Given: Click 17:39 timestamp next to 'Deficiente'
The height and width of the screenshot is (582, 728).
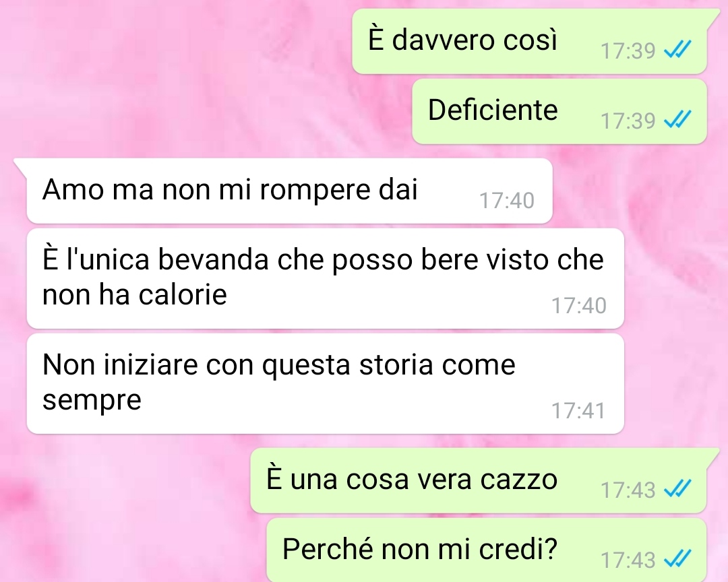Looking at the screenshot, I should tap(628, 121).
